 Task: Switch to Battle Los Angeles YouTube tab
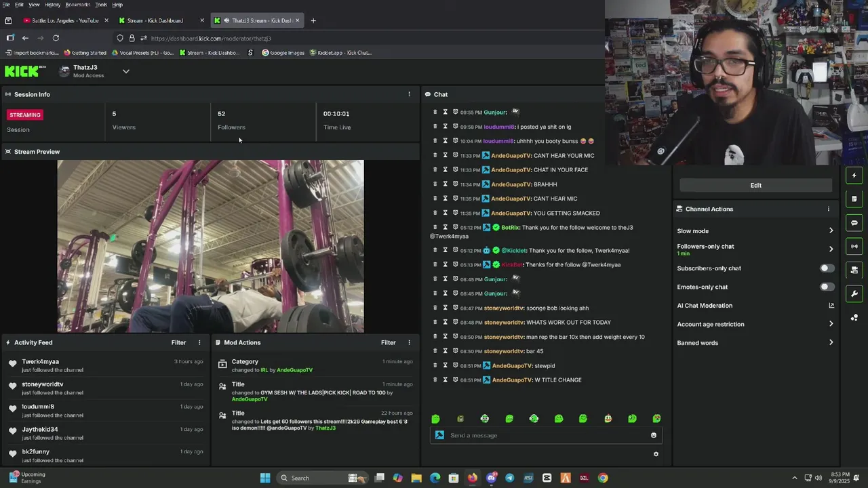click(65, 20)
